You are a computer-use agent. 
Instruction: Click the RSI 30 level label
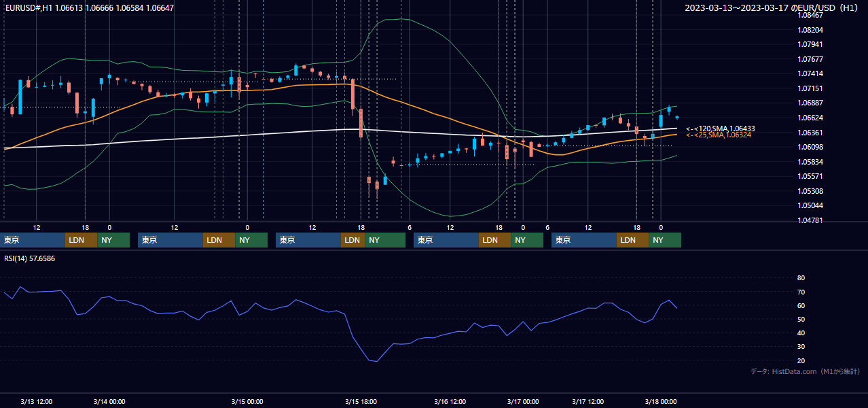(801, 347)
